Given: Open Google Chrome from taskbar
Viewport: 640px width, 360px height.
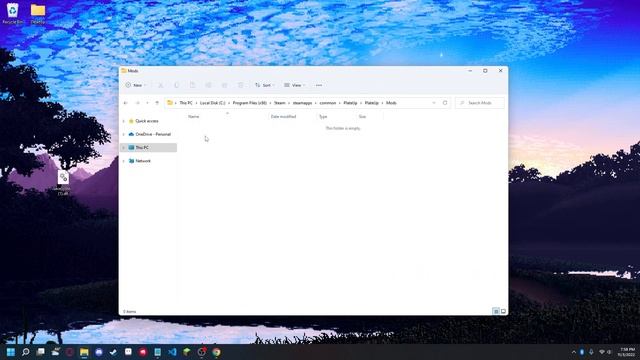Looking at the screenshot, I should pyautogui.click(x=216, y=352).
